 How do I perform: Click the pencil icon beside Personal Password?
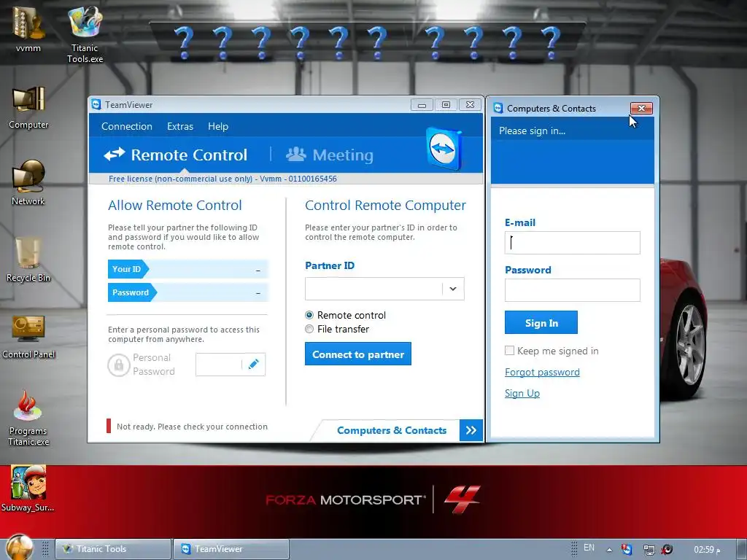coord(253,365)
